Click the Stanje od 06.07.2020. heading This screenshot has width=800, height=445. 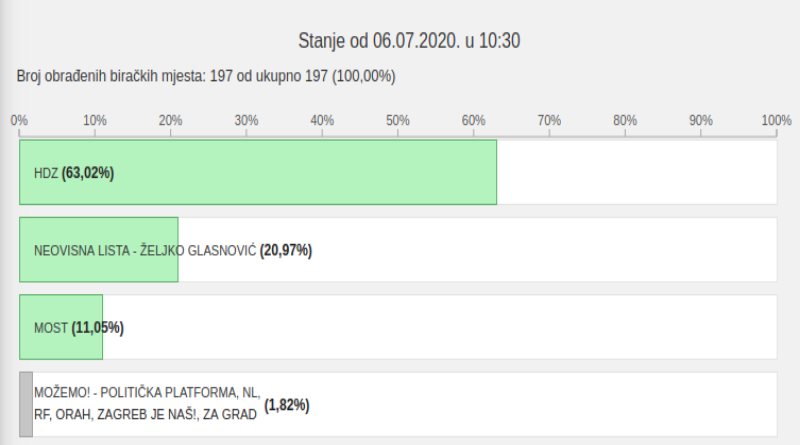click(x=409, y=41)
